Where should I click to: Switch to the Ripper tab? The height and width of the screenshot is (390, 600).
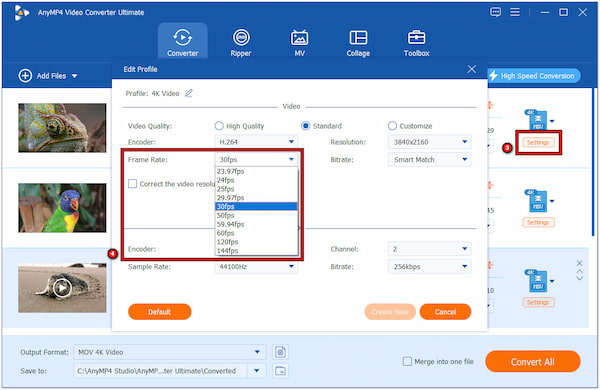coord(241,42)
